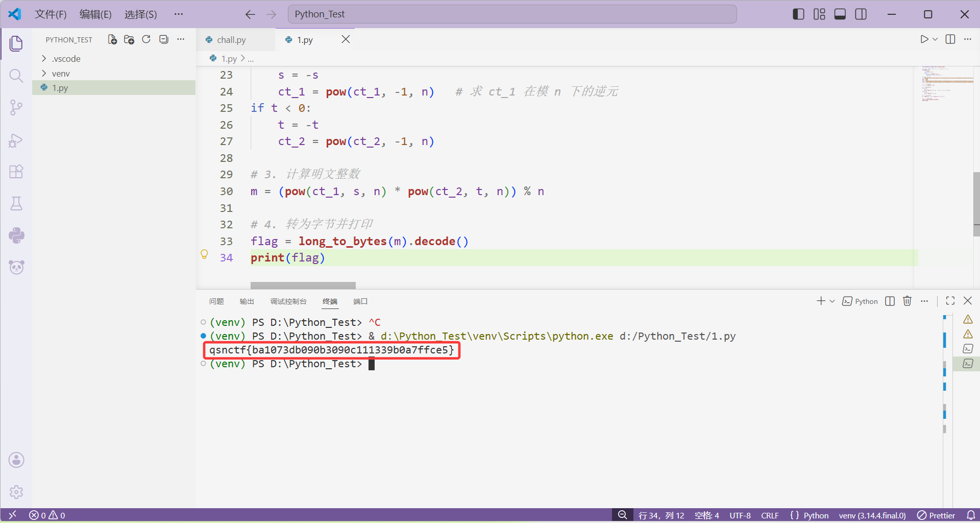Split the editor to the right
Viewport: 980px width, 523px height.
pos(950,39)
